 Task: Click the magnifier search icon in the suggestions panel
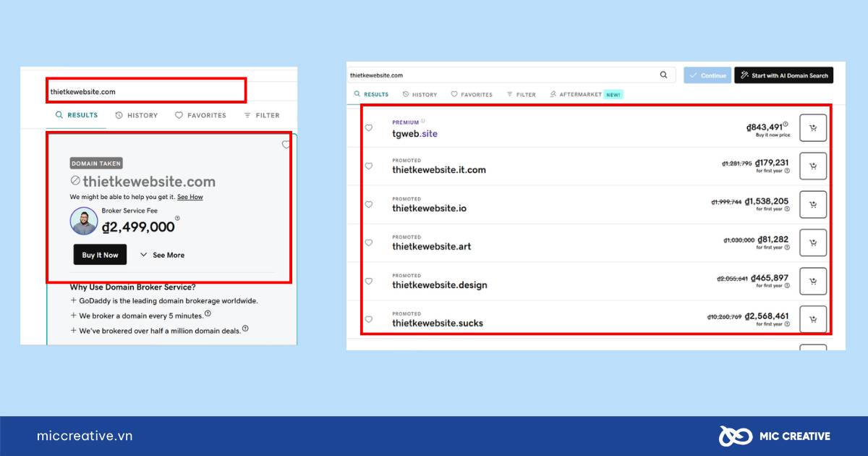pos(663,75)
